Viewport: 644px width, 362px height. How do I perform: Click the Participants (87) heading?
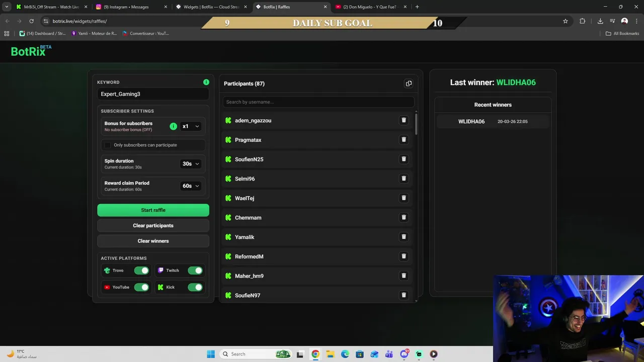tap(244, 83)
